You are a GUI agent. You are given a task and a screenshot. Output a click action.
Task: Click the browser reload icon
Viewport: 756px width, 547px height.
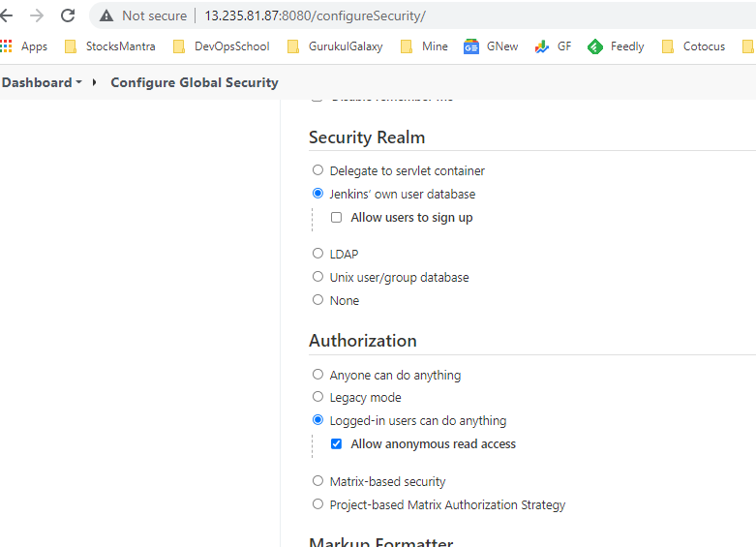[68, 15]
